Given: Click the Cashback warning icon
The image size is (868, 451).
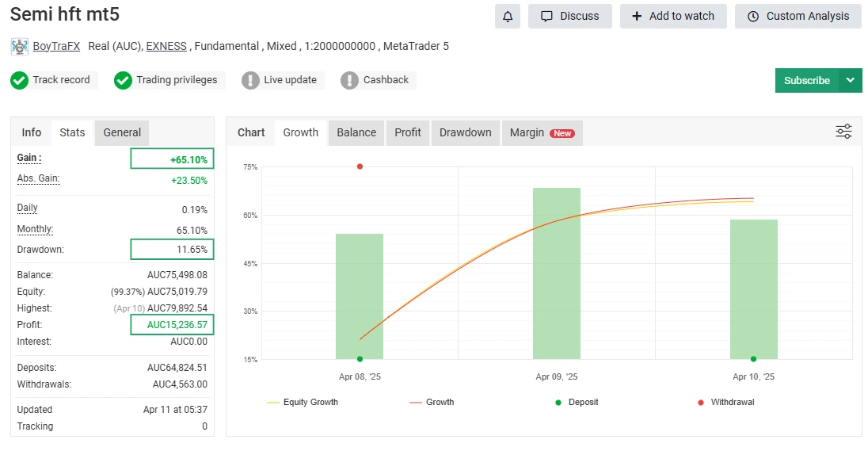Looking at the screenshot, I should click(350, 80).
